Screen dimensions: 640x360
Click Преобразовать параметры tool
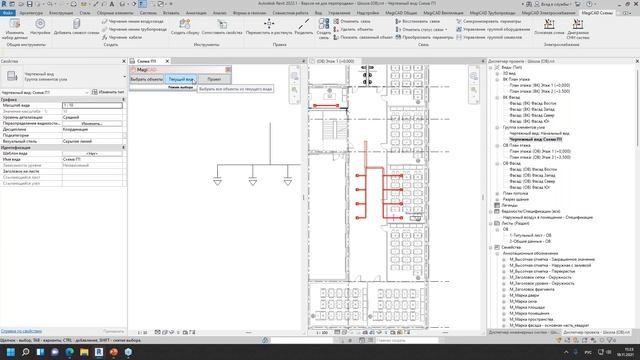(424, 37)
